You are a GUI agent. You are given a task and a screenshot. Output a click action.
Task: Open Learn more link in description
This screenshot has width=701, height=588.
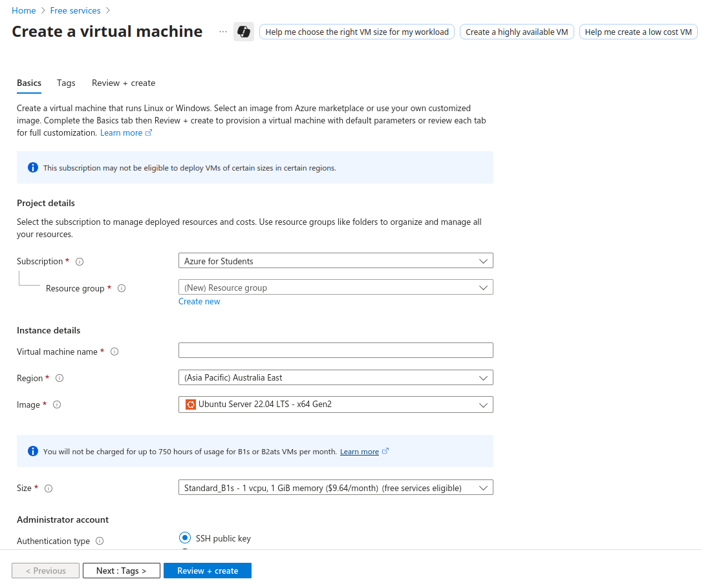125,132
